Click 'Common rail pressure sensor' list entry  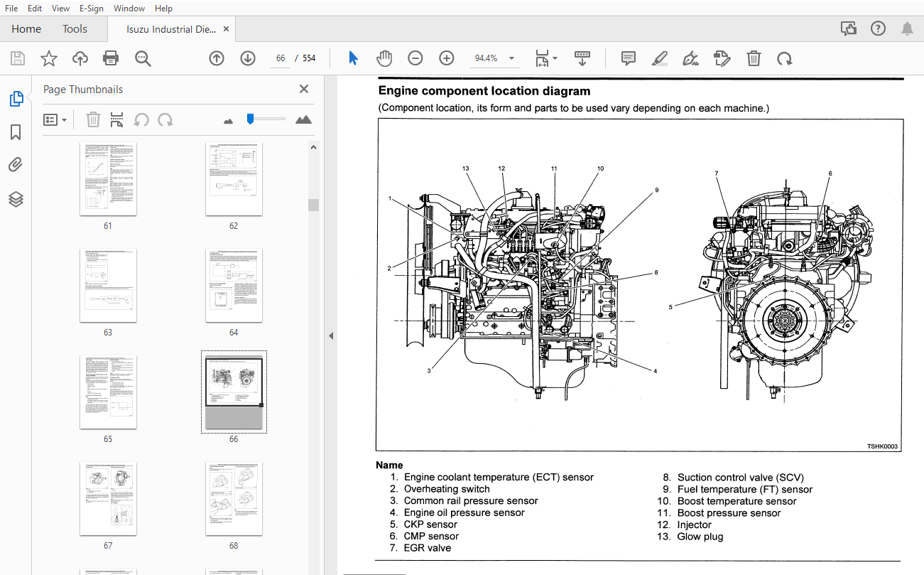pos(471,500)
